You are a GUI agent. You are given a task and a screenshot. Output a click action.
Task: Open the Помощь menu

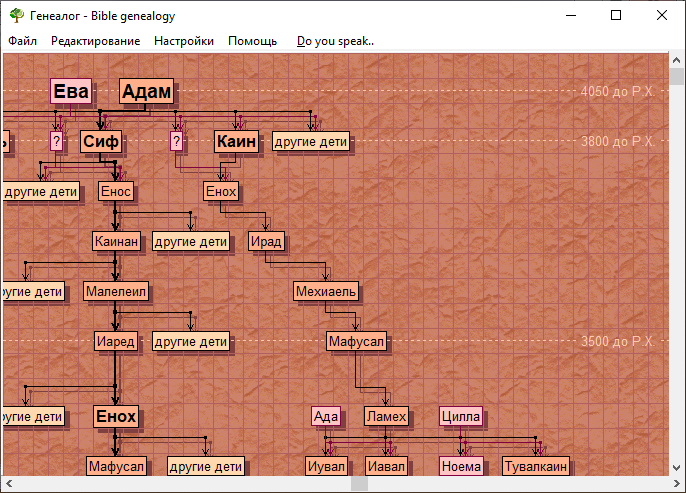pyautogui.click(x=252, y=41)
